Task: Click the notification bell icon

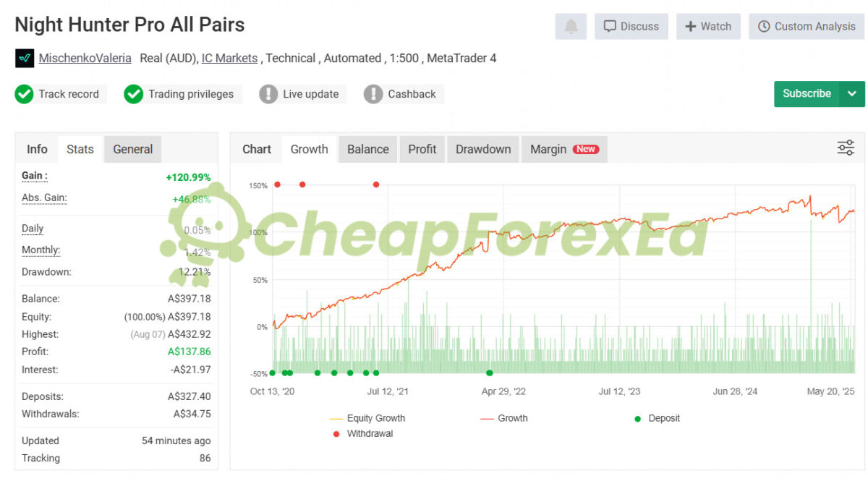Action: (571, 26)
